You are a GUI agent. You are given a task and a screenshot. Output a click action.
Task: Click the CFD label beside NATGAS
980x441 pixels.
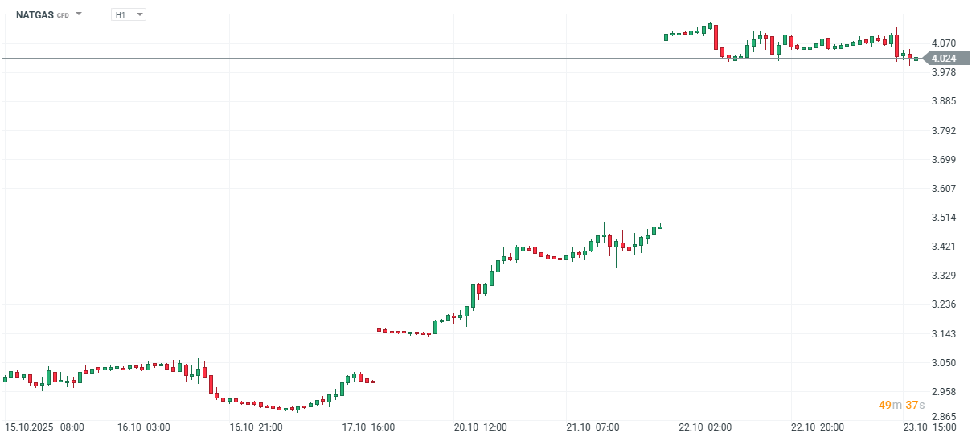[63, 15]
